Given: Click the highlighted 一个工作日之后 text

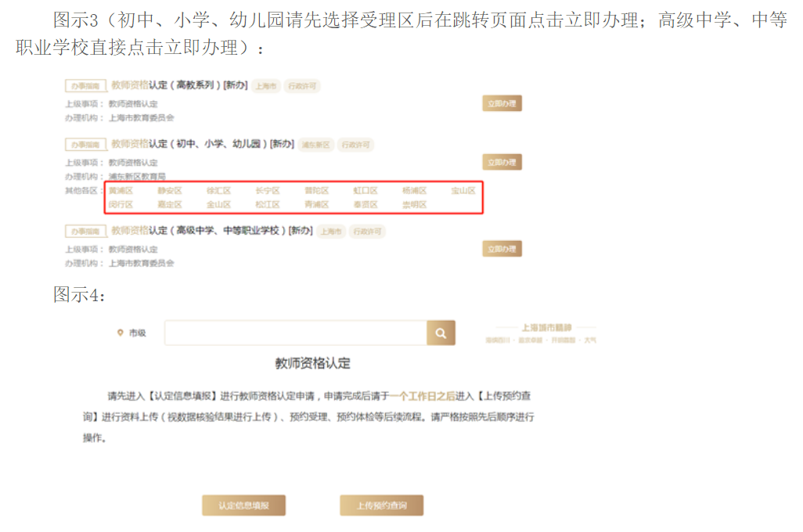Looking at the screenshot, I should pos(423,396).
